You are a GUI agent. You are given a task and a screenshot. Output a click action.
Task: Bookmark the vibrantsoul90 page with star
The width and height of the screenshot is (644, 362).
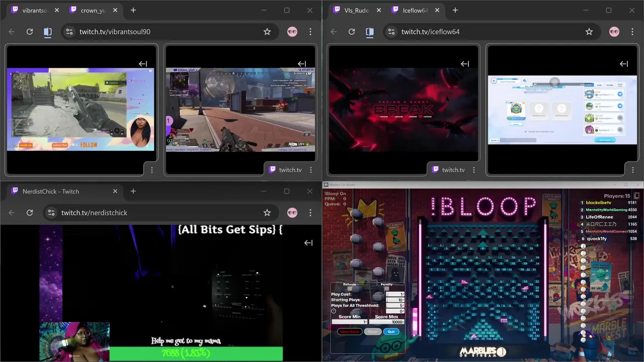point(267,32)
